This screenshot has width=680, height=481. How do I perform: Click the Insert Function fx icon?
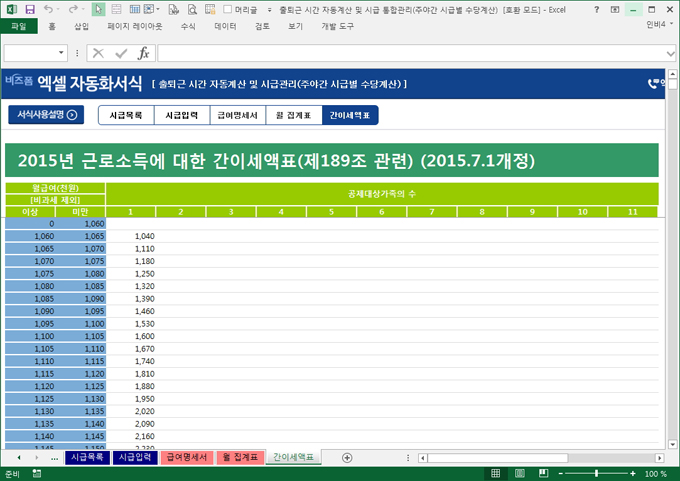(x=143, y=53)
